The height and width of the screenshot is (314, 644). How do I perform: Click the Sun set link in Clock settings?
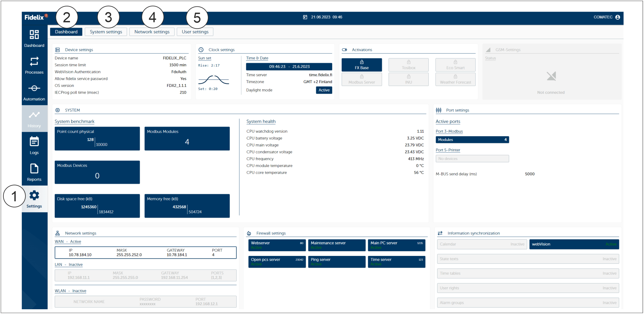pos(204,58)
